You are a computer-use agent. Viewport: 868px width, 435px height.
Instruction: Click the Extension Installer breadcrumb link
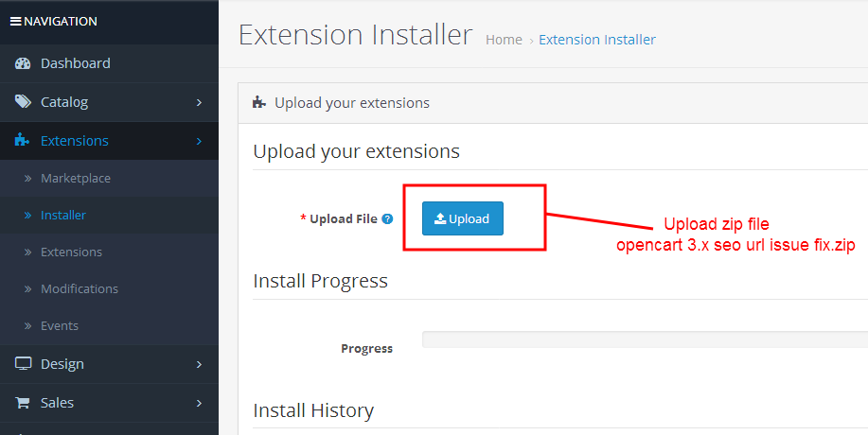pyautogui.click(x=597, y=40)
